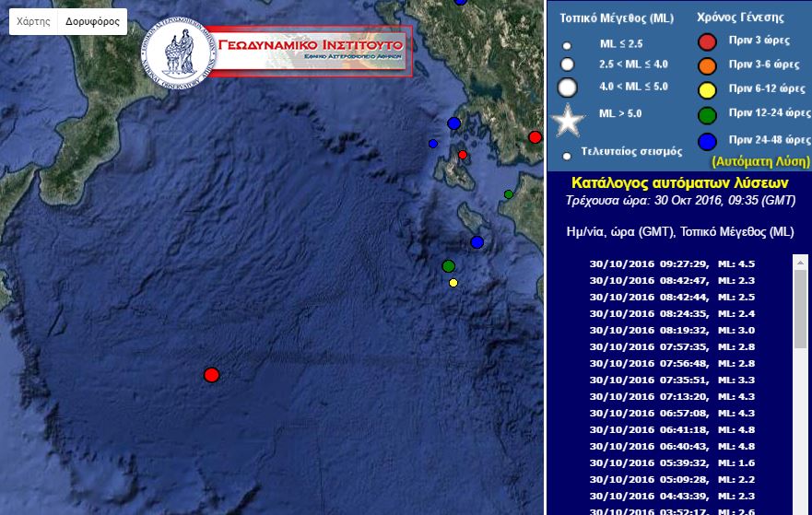Click the scroll up arrow of the catalog list
This screenshot has width=812, height=515.
(x=800, y=263)
